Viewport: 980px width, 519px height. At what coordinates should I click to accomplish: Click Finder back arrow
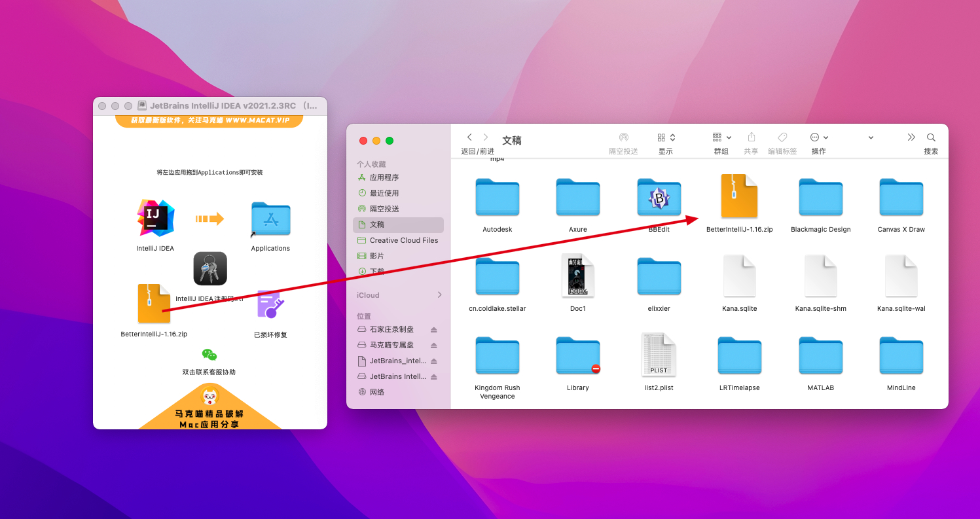point(469,137)
